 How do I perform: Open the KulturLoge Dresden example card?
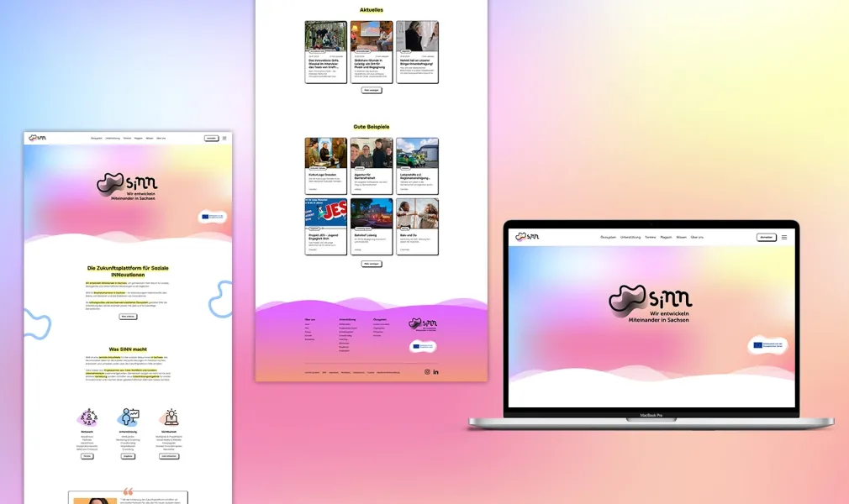coord(325,165)
